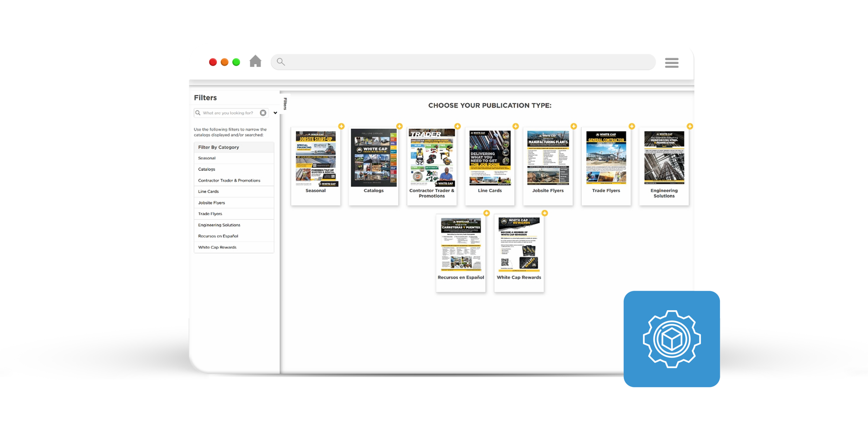Screen dimensions: 868x423
Task: Click the home icon in browser bar
Action: (x=255, y=61)
